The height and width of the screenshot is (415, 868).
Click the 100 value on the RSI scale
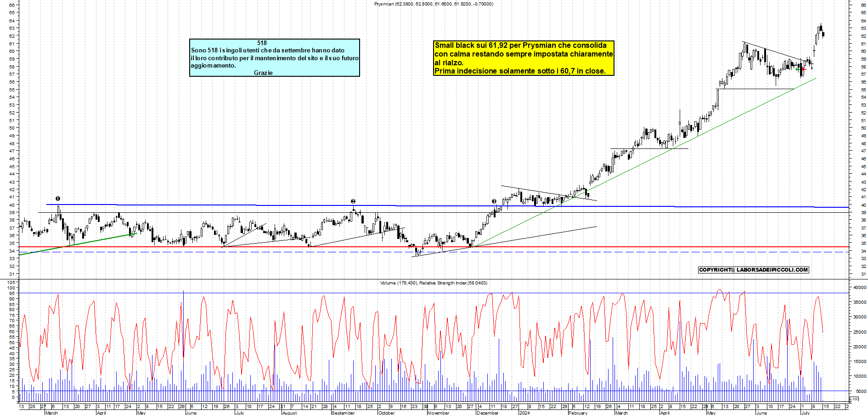(11, 288)
